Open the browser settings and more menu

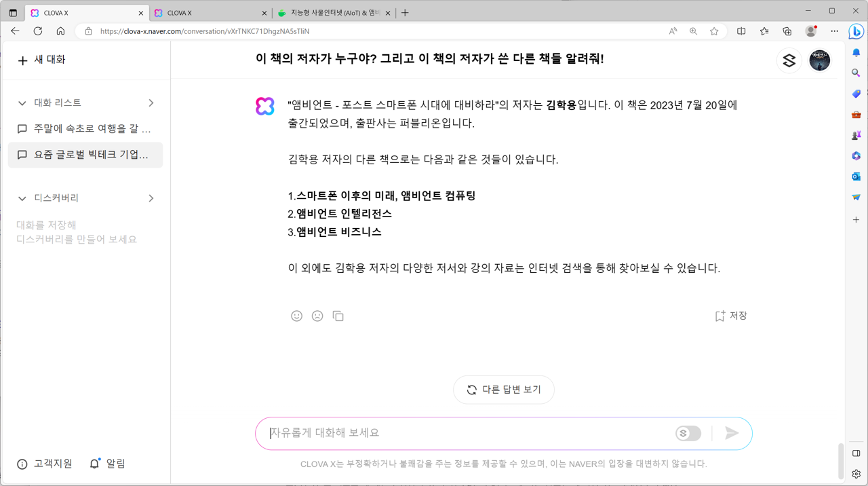[x=834, y=31]
